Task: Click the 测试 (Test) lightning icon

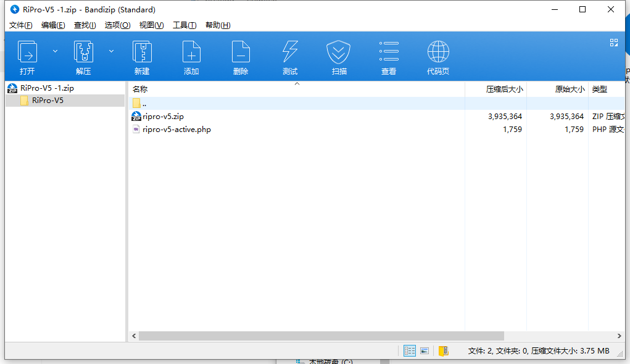Action: pos(290,52)
